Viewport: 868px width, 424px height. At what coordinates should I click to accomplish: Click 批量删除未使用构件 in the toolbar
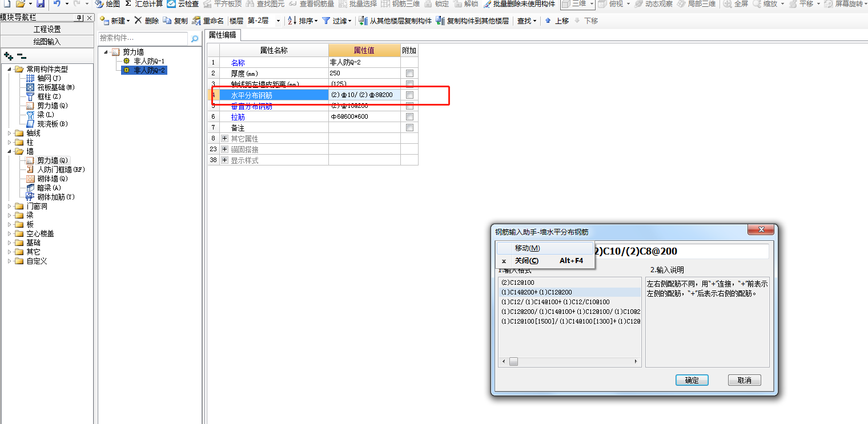click(x=519, y=4)
